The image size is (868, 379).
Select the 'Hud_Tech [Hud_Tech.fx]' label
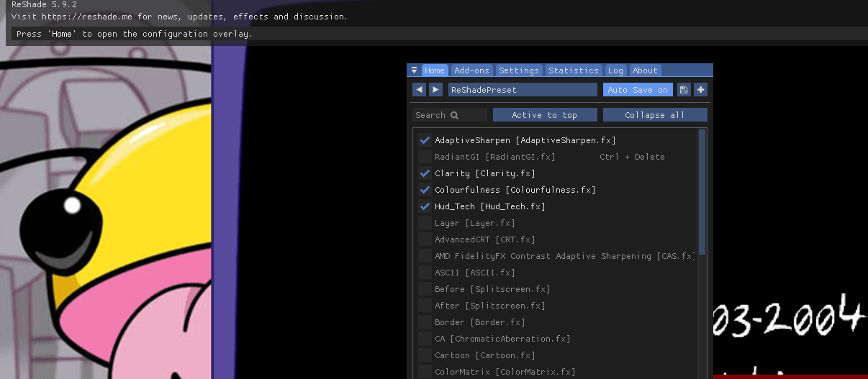click(x=490, y=206)
